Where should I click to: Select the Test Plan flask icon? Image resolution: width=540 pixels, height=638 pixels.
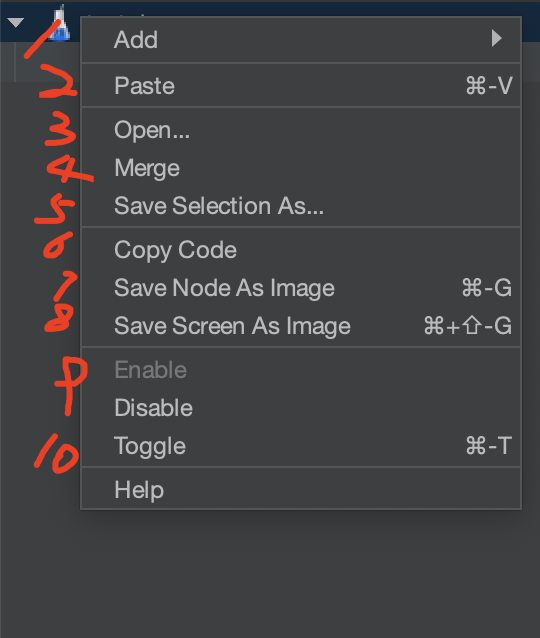coord(60,24)
